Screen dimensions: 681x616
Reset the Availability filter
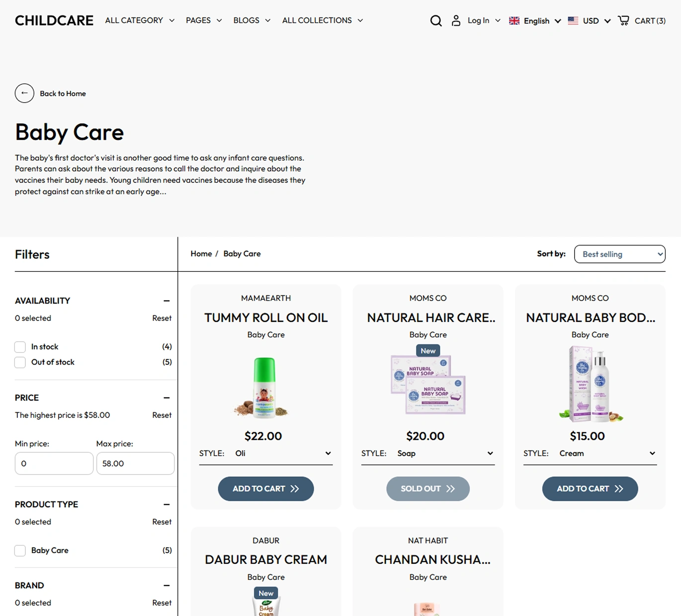coord(162,318)
